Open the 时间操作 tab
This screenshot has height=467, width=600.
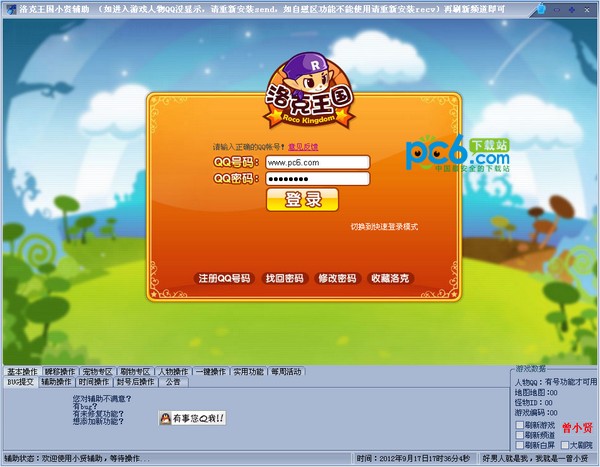click(x=94, y=382)
